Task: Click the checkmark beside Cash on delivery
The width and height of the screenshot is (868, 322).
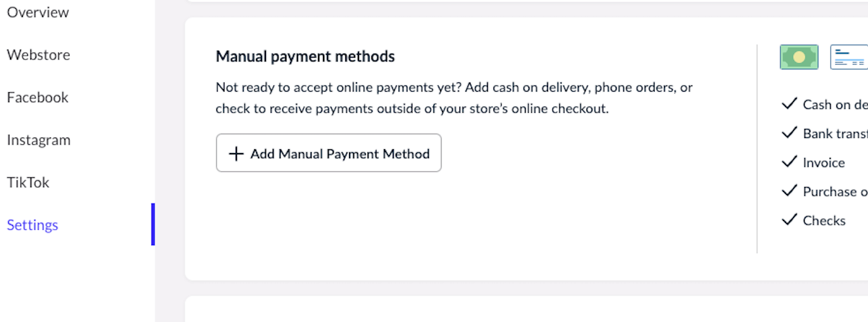Action: pyautogui.click(x=789, y=103)
